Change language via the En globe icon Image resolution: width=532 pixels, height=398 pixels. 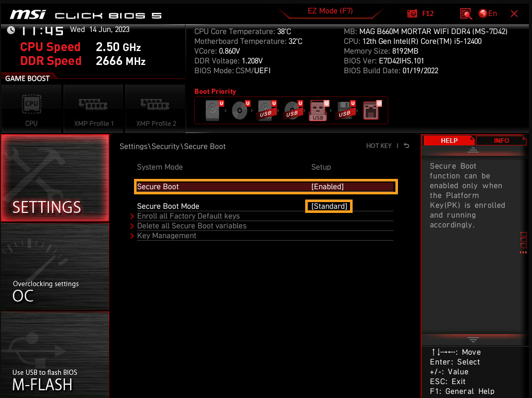pos(488,13)
